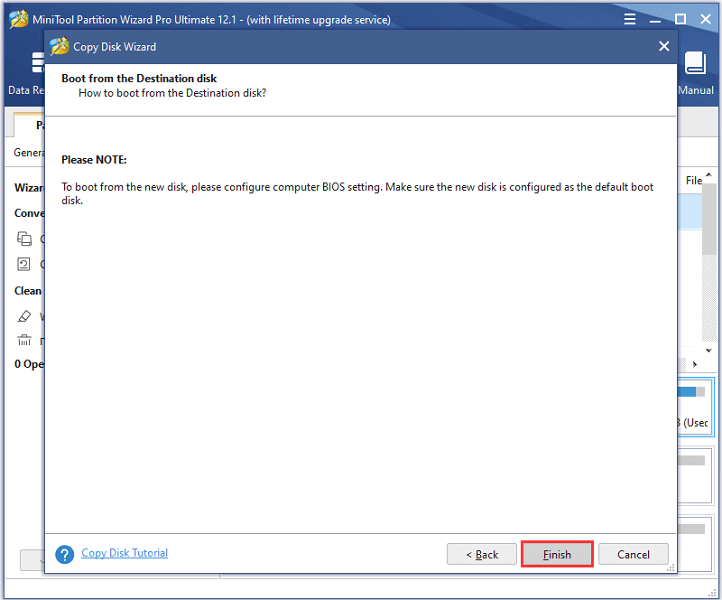Click the blue help question mark icon
This screenshot has height=600, width=722.
pos(64,554)
